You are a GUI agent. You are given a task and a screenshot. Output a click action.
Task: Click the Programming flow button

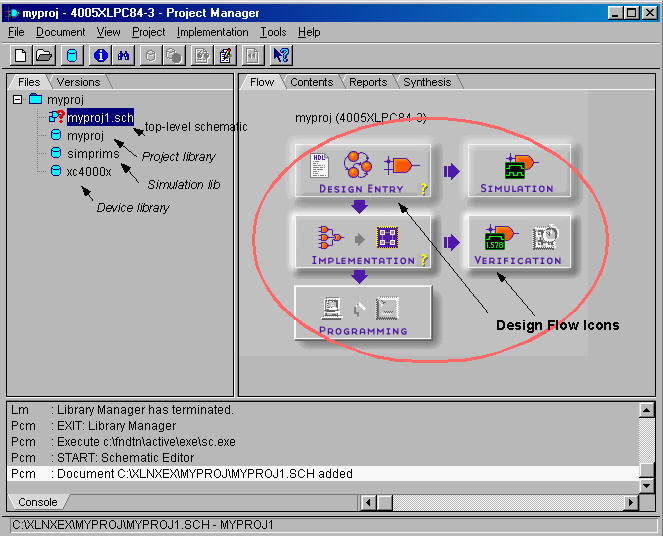(362, 312)
